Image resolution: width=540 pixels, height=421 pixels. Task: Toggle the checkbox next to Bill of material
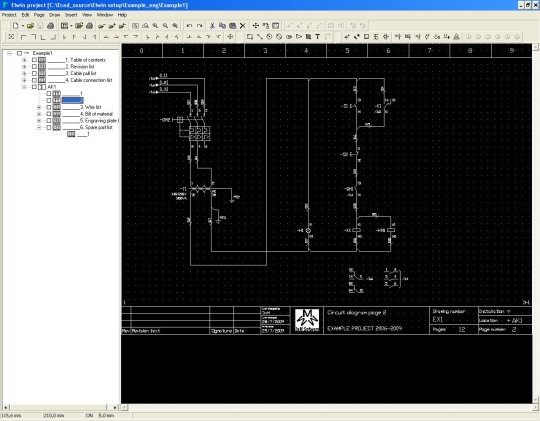tap(49, 114)
